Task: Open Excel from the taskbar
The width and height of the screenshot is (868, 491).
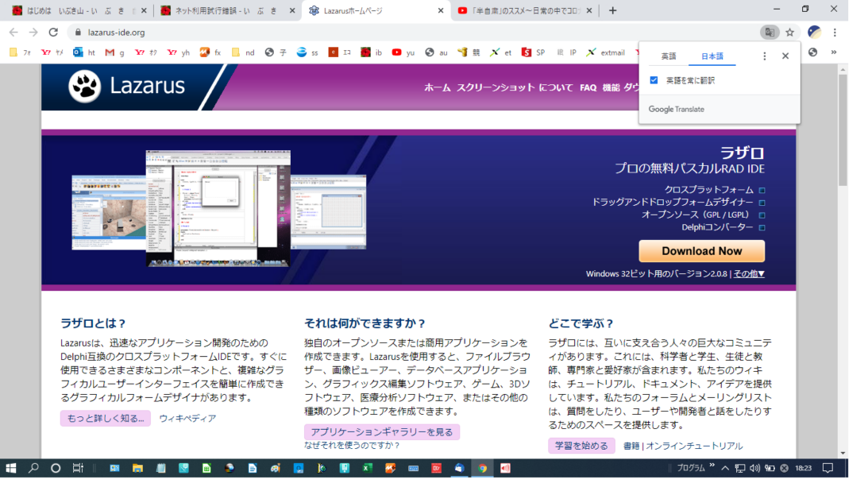Action: [367, 468]
